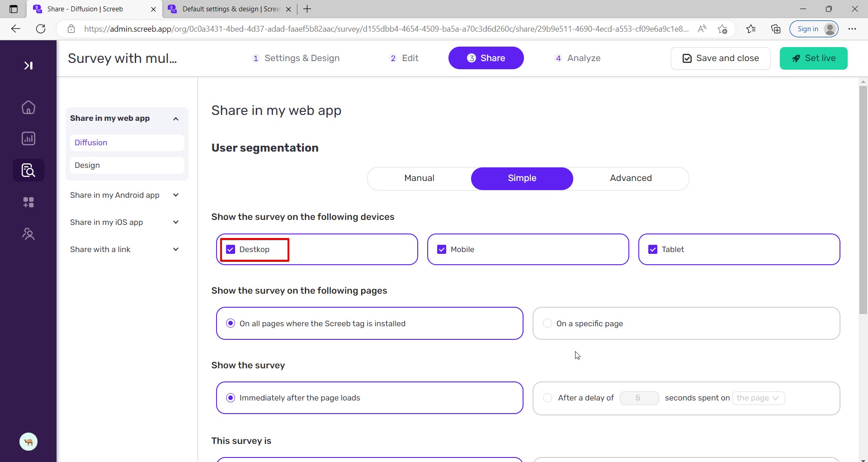
Task: Switch segmentation to Advanced
Action: tap(631, 178)
